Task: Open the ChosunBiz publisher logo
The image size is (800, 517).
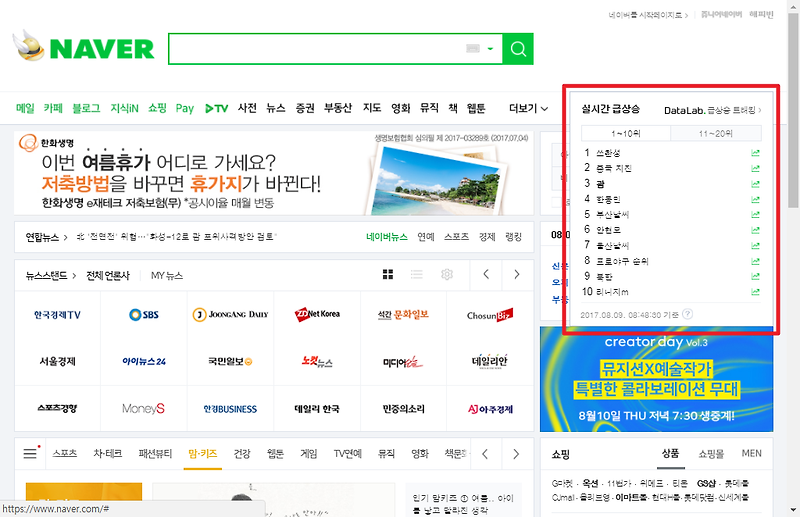Action: click(490, 315)
